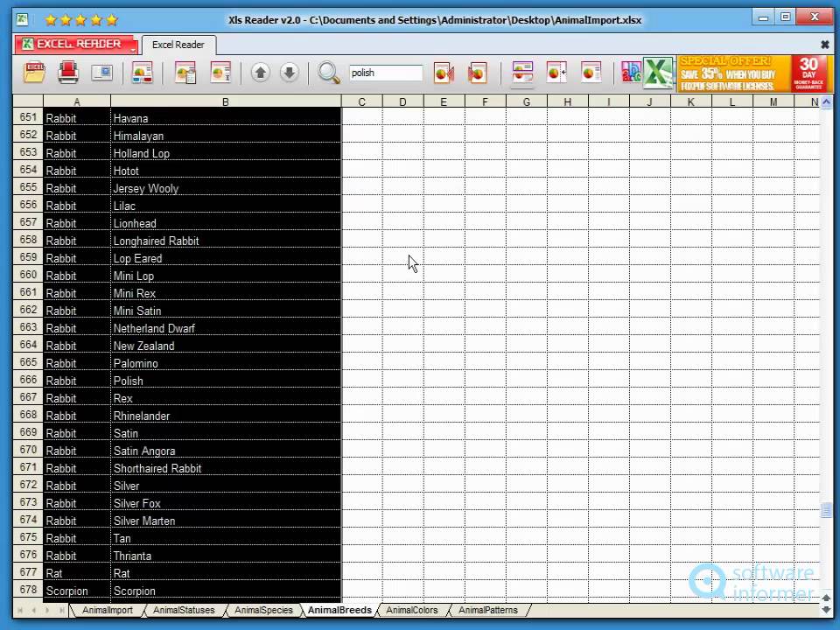The height and width of the screenshot is (630, 840).
Task: Click the up arrow round button
Action: coord(261,73)
